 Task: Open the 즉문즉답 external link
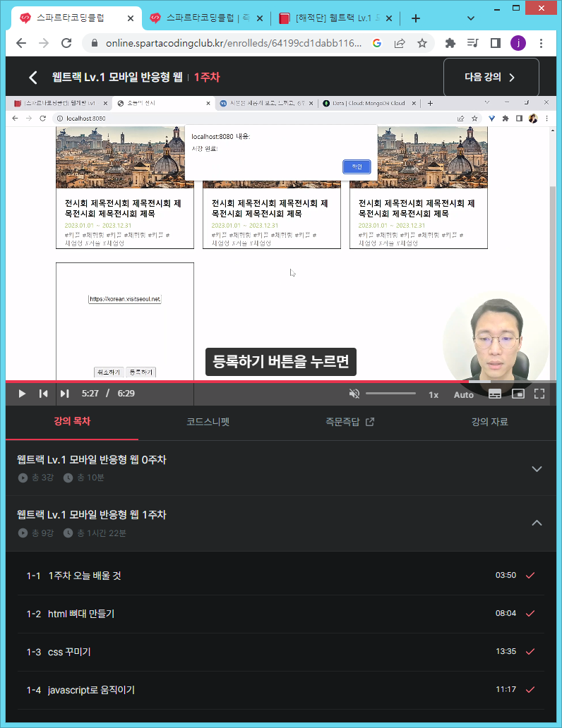tap(349, 422)
